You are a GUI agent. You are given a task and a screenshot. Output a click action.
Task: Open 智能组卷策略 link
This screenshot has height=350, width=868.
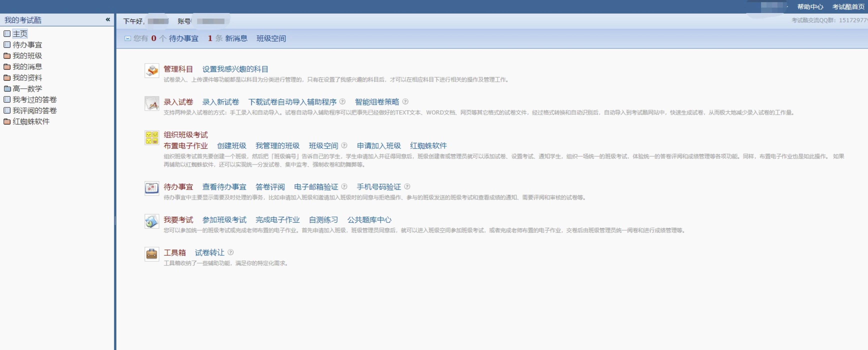(377, 102)
